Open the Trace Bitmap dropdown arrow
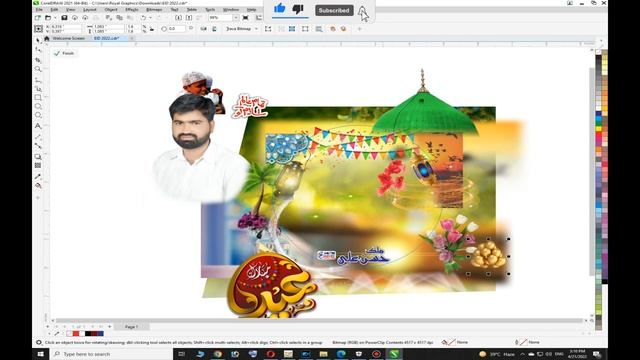The image size is (640, 360). [256, 29]
